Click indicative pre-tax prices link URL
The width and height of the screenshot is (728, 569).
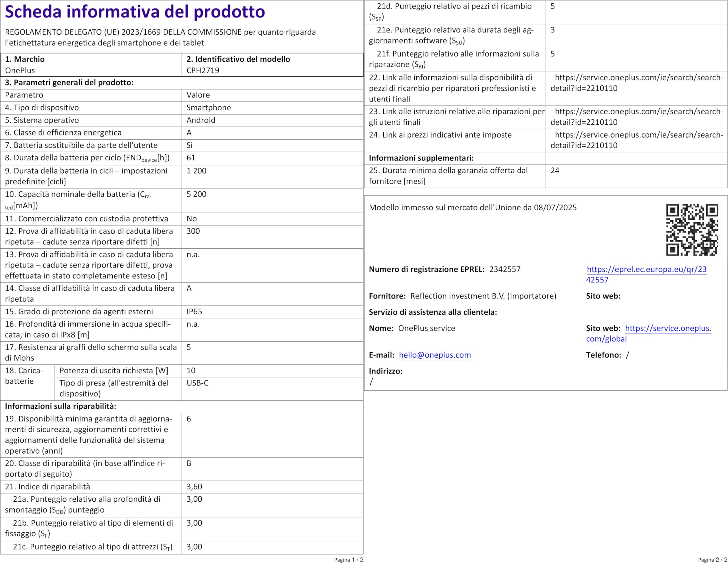[637, 140]
